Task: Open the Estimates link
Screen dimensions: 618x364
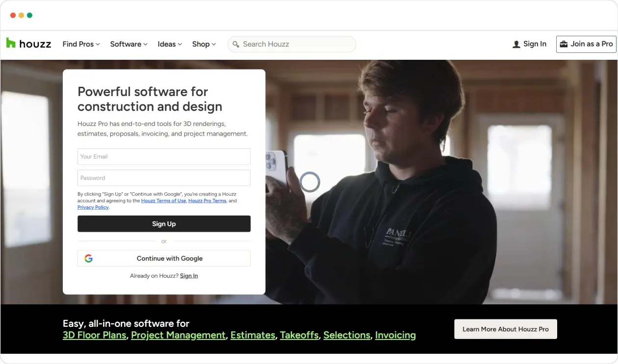Action: [253, 335]
